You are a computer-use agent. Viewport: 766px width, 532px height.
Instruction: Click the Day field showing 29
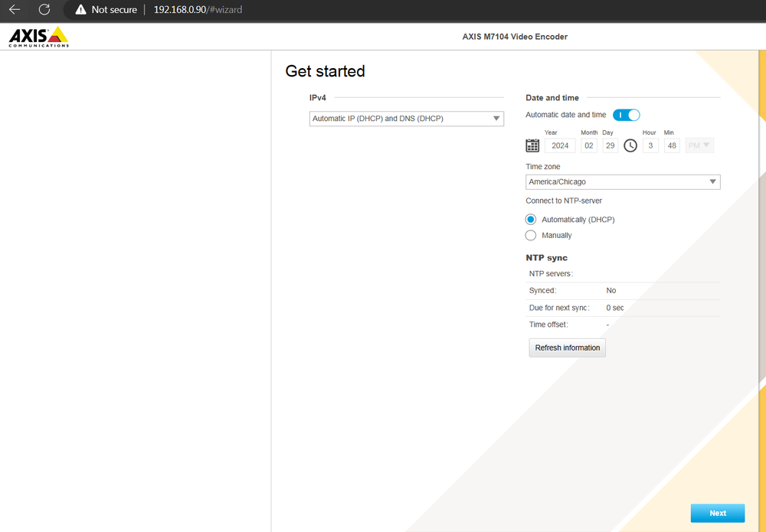[x=611, y=145]
